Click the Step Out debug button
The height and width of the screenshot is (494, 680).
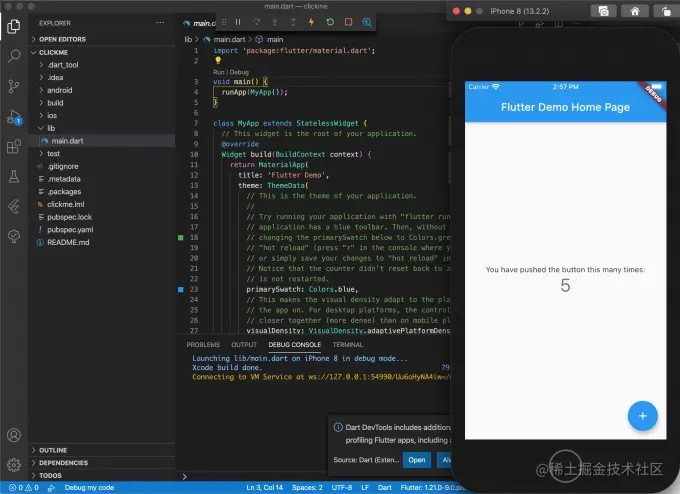(293, 22)
